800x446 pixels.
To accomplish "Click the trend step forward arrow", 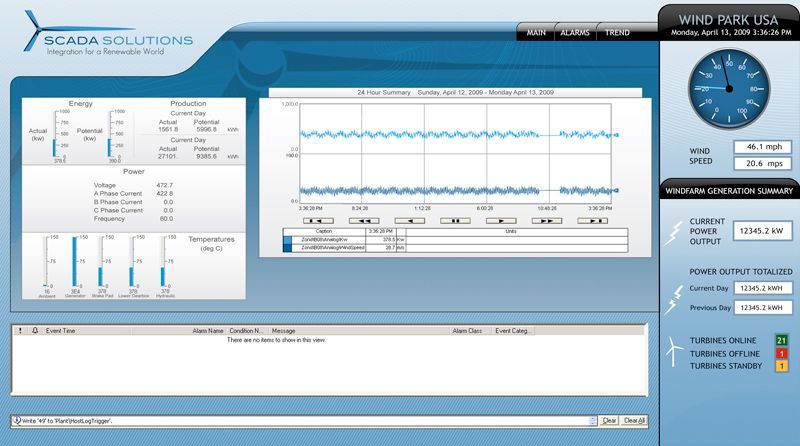I will point(502,220).
